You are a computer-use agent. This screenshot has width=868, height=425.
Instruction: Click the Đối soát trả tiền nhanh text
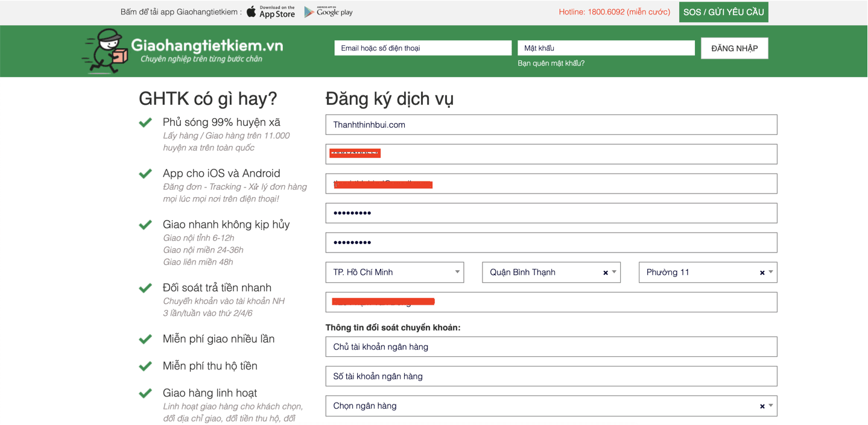tap(217, 288)
